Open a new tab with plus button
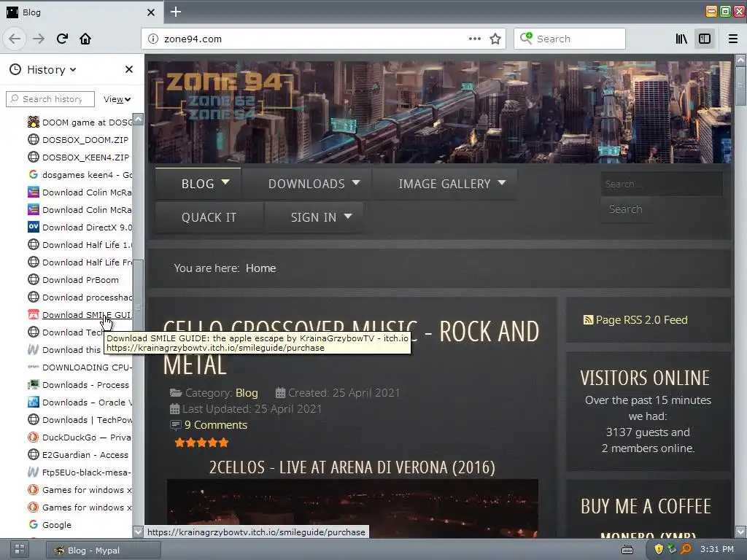The width and height of the screenshot is (747, 560). click(176, 12)
